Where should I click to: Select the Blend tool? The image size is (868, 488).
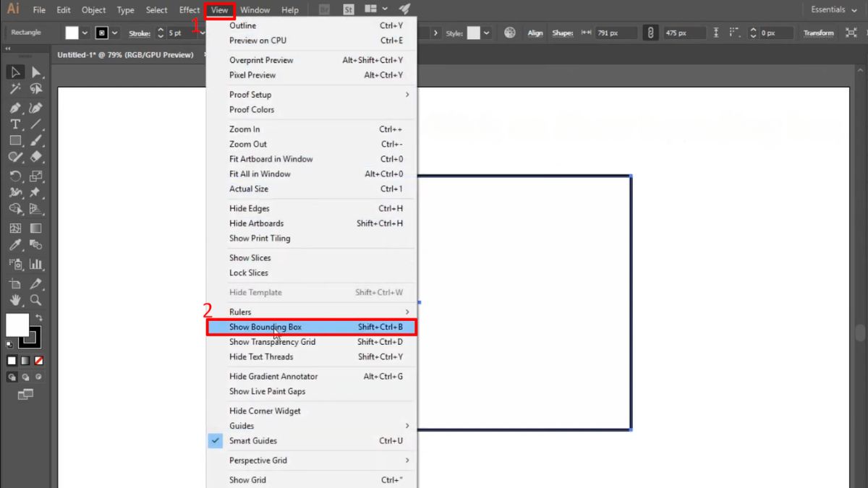[35, 246]
